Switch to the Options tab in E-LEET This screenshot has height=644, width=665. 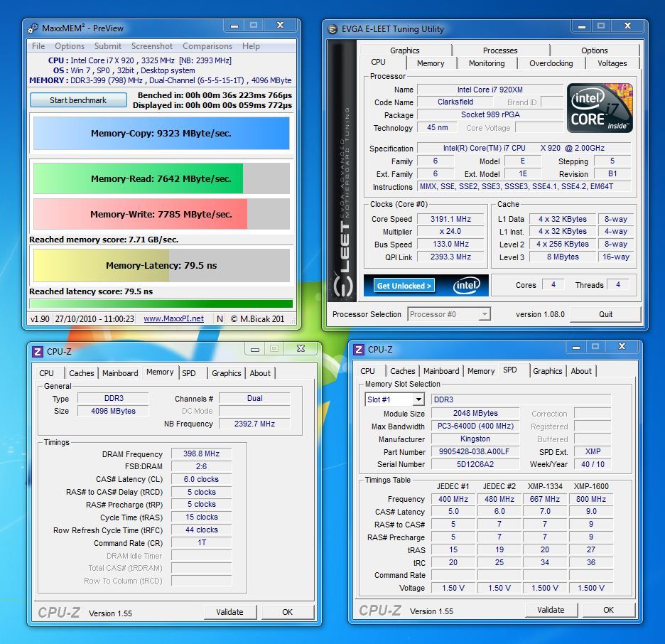pos(594,50)
